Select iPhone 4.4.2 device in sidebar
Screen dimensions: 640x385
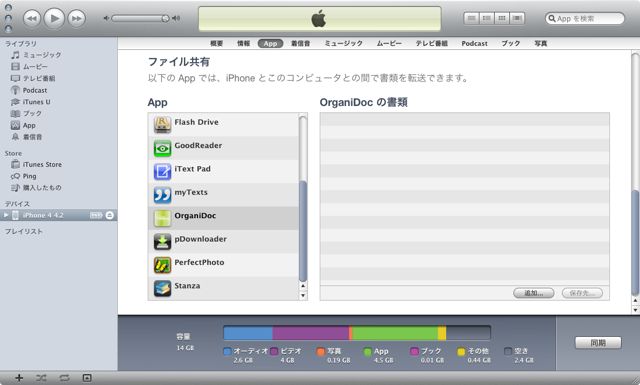pyautogui.click(x=58, y=215)
